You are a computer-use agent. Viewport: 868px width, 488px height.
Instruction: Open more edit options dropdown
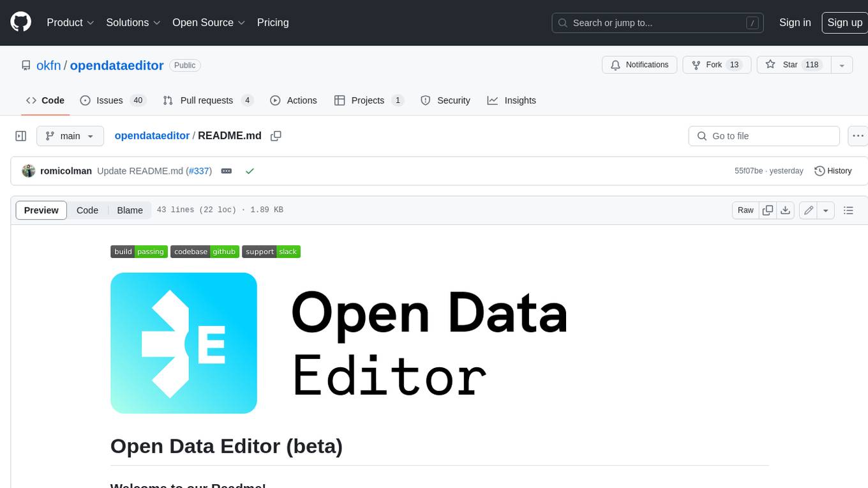pyautogui.click(x=826, y=210)
